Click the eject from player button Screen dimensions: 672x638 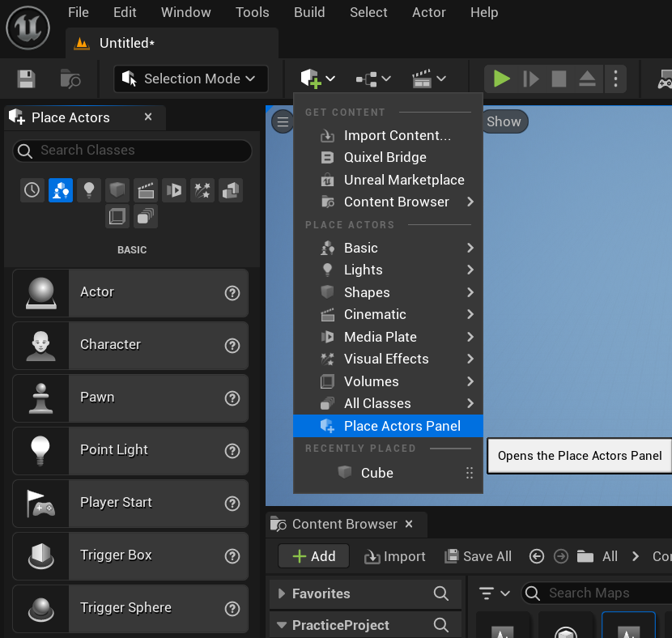click(x=587, y=79)
